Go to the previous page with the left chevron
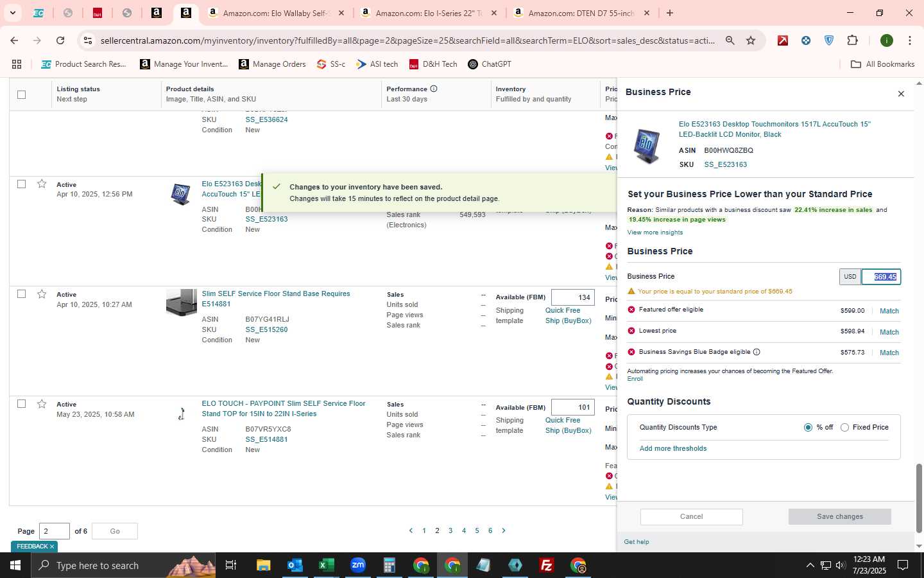Screen dimensions: 924x578 click(x=411, y=530)
